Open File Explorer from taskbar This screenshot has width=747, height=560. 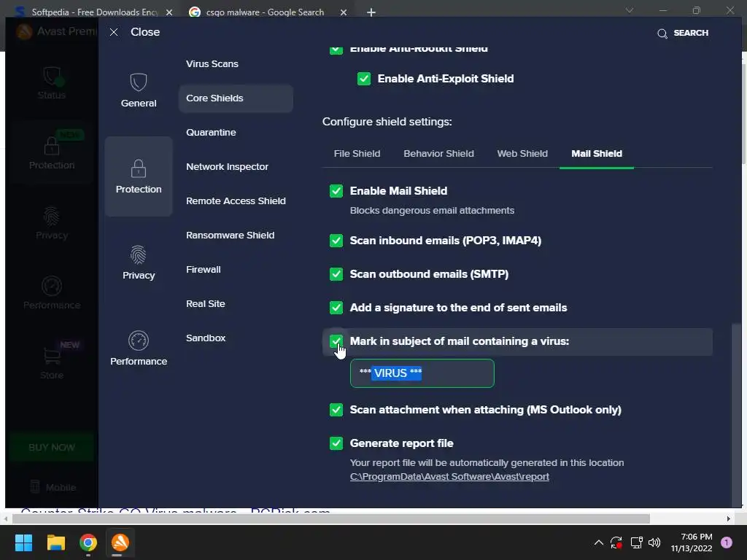coord(55,542)
